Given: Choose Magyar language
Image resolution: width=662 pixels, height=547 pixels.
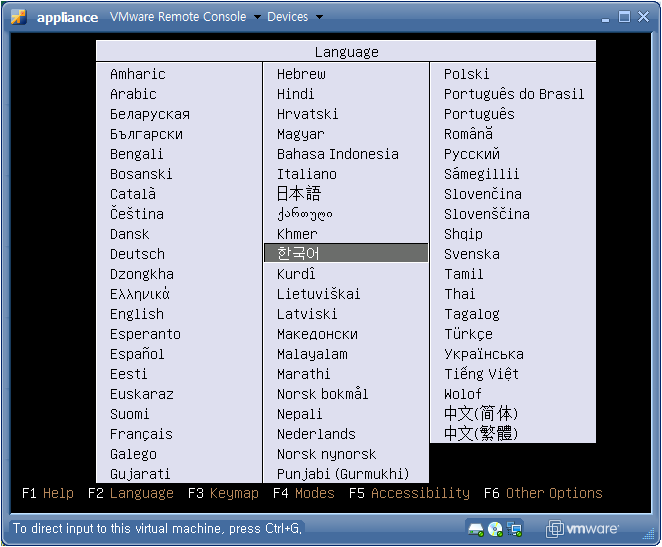Looking at the screenshot, I should (x=301, y=135).
